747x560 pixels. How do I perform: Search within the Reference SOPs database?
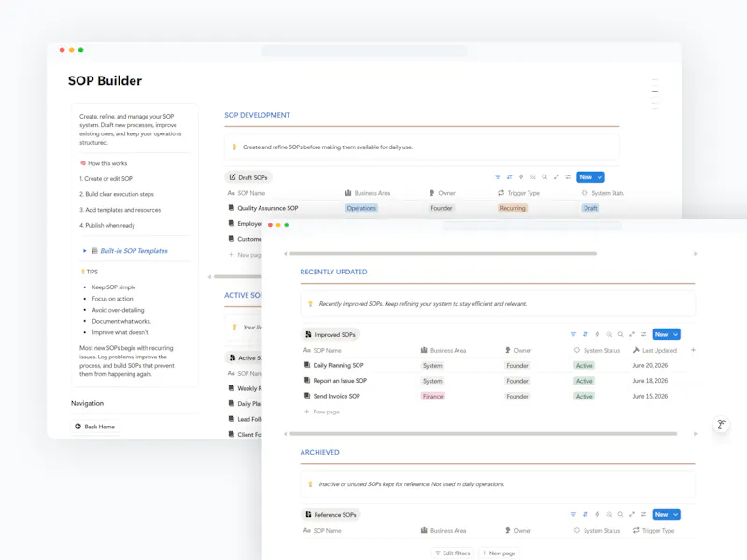coord(620,515)
